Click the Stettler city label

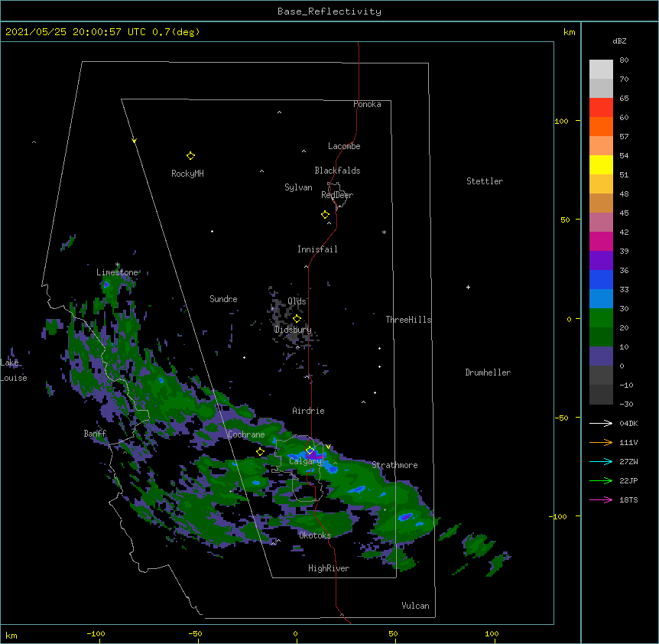tap(485, 181)
